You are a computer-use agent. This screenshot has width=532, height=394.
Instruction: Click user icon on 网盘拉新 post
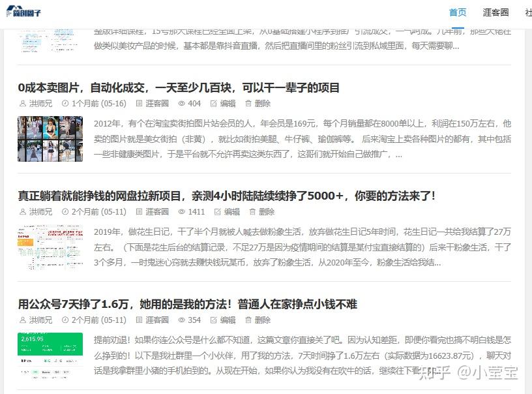click(x=23, y=212)
